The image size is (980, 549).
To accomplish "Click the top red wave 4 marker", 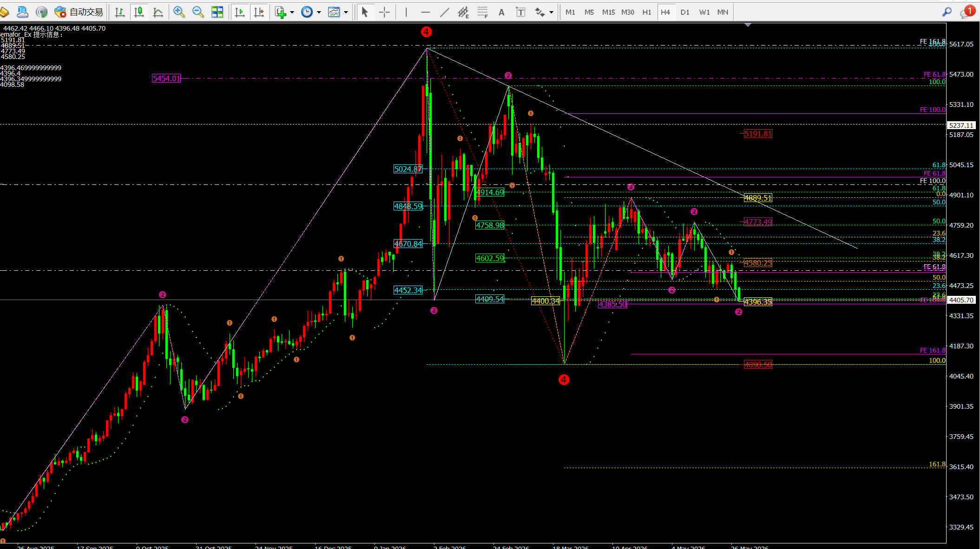I will coord(426,32).
